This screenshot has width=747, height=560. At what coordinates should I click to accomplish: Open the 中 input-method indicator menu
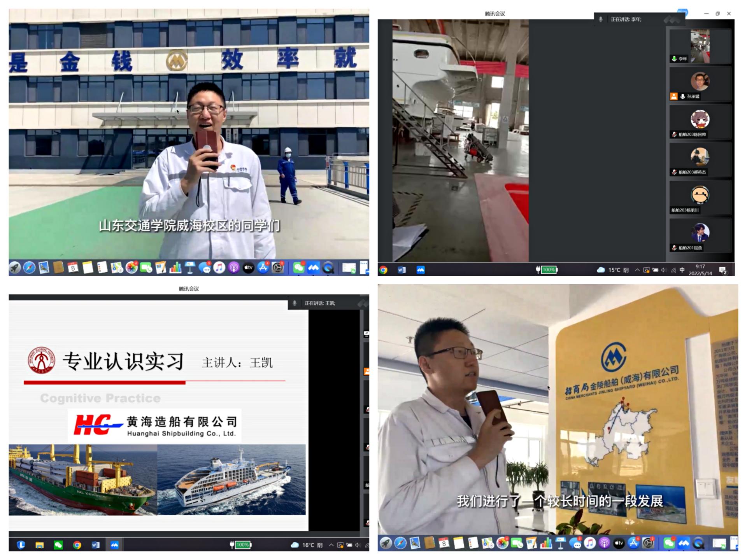pyautogui.click(x=682, y=270)
